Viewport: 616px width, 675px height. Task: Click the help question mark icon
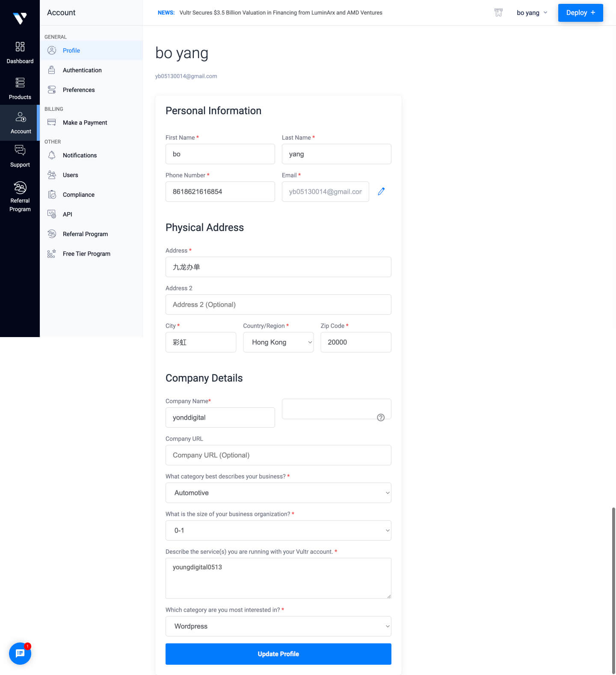click(x=381, y=417)
